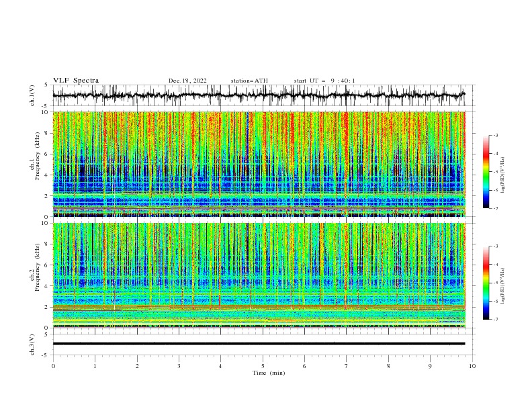Click the time axis tick label "5"
The width and height of the screenshot is (532, 411).
tap(263, 366)
